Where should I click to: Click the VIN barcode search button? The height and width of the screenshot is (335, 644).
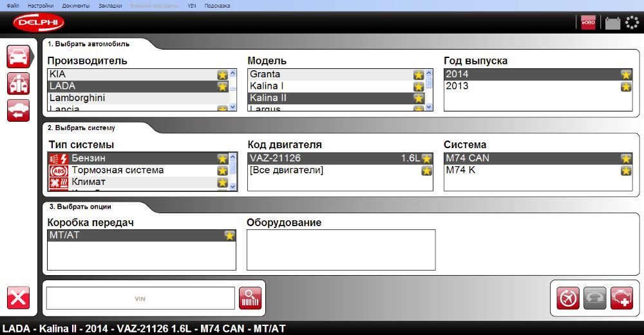[250, 298]
